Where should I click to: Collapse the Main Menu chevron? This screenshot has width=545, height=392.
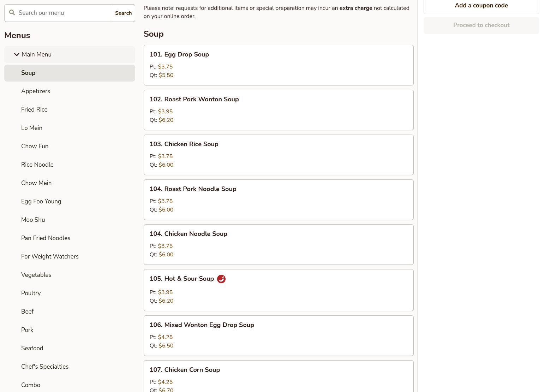coord(17,54)
